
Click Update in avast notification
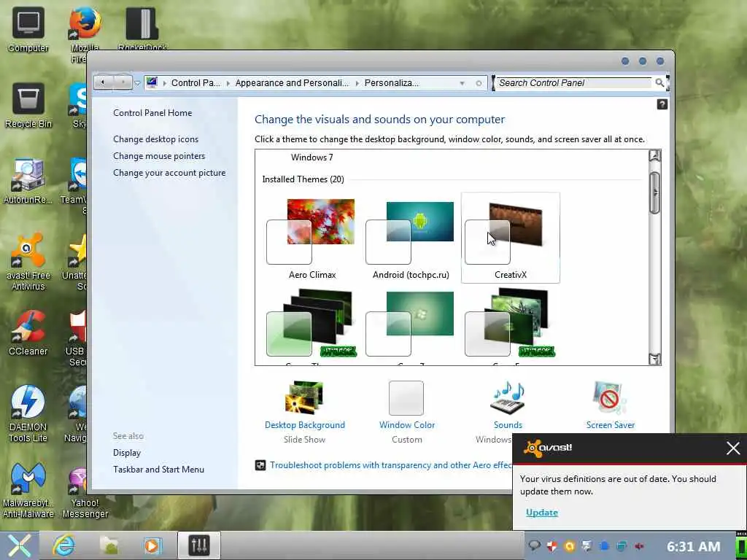(x=542, y=513)
